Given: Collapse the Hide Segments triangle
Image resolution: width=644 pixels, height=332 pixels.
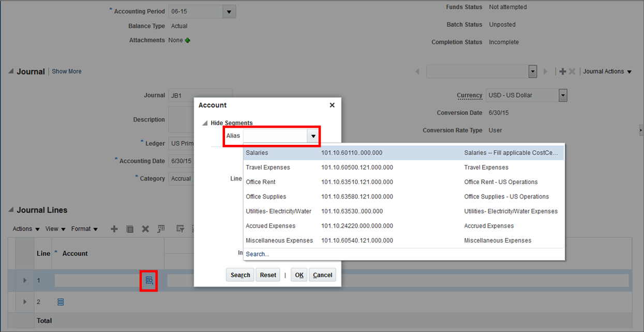Looking at the screenshot, I should coord(205,123).
